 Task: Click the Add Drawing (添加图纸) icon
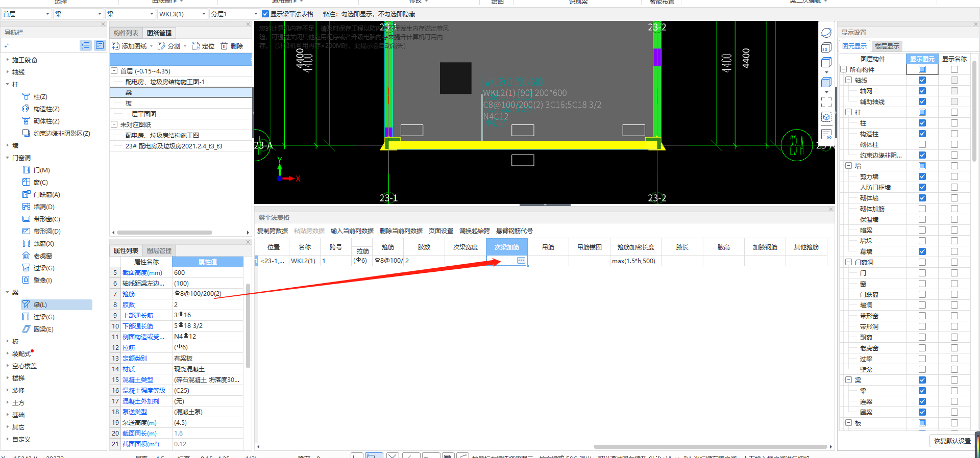(116, 46)
